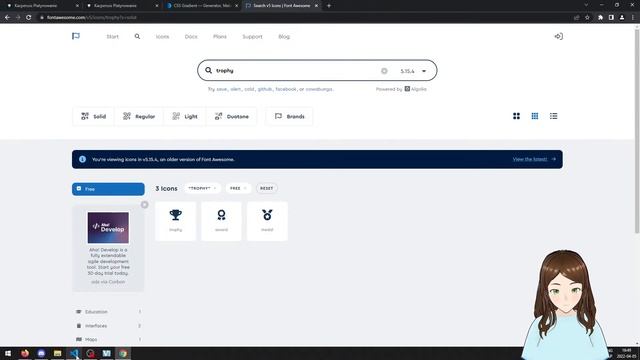This screenshot has width=640, height=360.
Task: Go back to the previous page
Action: point(7,18)
